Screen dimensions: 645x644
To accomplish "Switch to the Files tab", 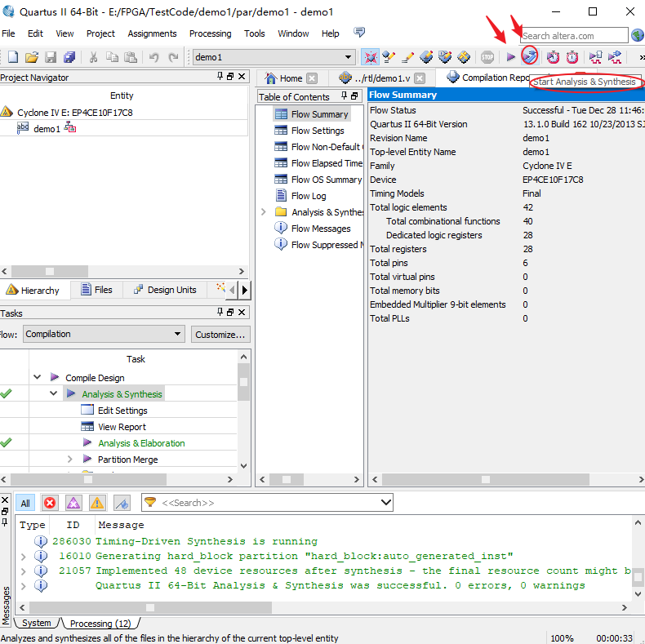I will [97, 290].
